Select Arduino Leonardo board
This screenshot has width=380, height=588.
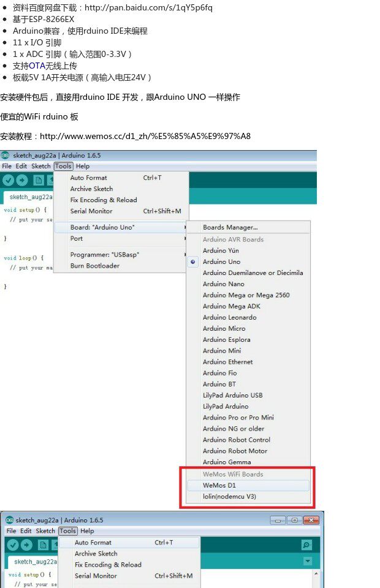[248, 317]
